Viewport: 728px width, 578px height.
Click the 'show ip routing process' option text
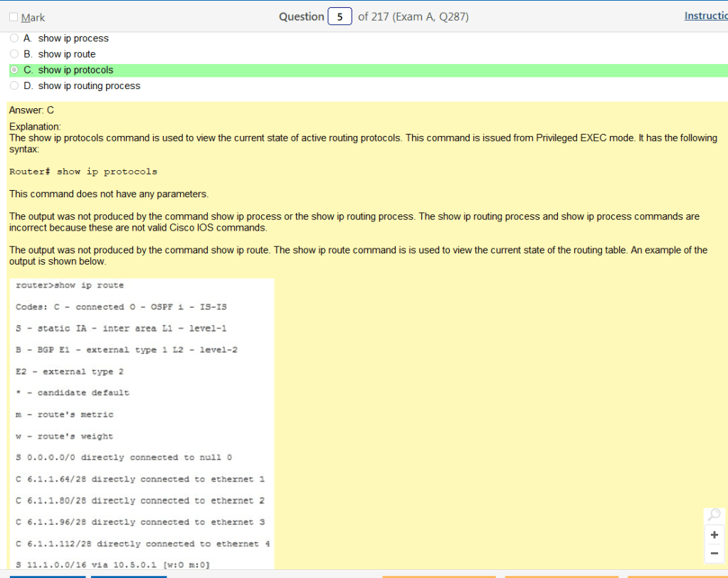89,85
